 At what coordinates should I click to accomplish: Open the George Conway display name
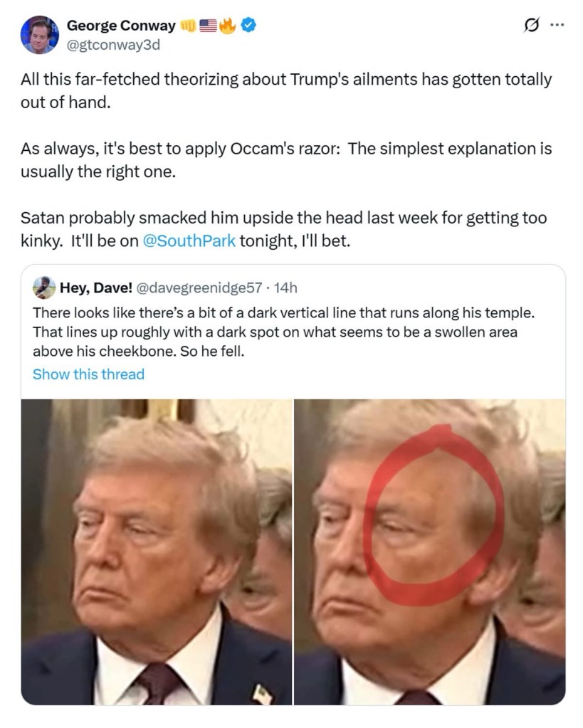(x=121, y=26)
